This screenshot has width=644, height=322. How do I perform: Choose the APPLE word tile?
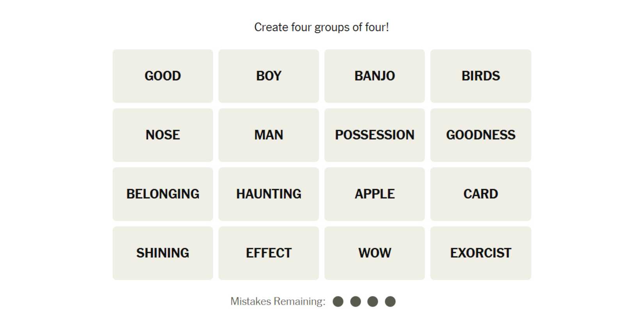(x=374, y=194)
